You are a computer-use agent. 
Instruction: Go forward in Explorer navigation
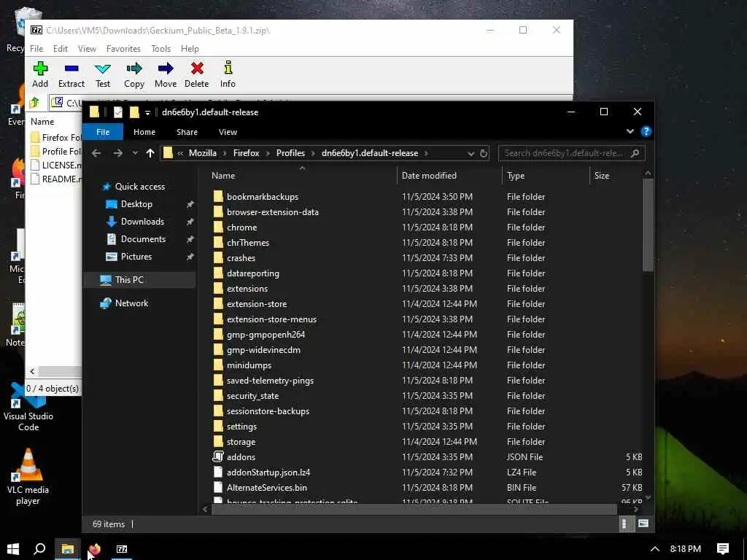point(117,153)
